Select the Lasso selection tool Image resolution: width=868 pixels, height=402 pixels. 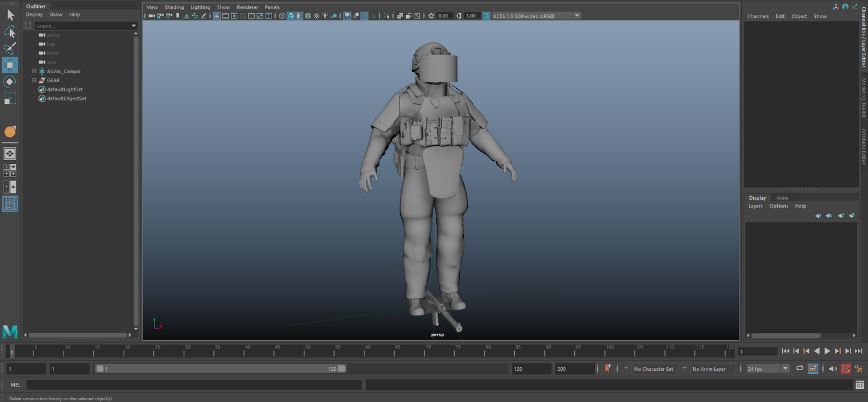[10, 32]
